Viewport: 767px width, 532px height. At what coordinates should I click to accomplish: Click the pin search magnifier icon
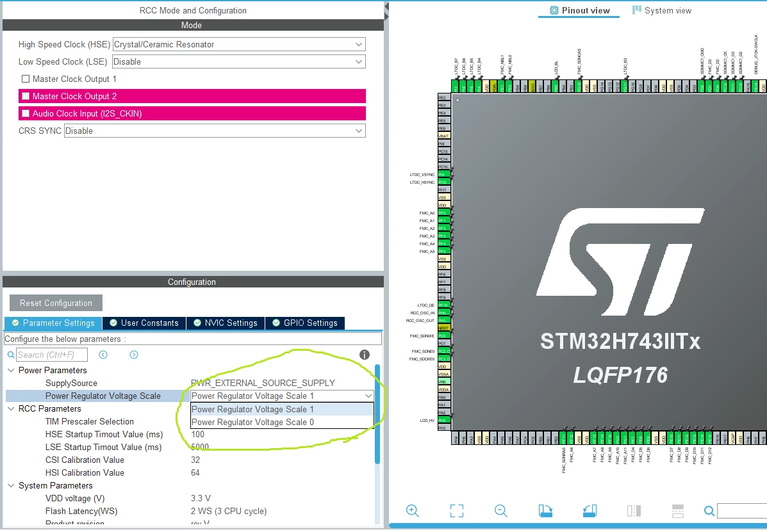709,511
